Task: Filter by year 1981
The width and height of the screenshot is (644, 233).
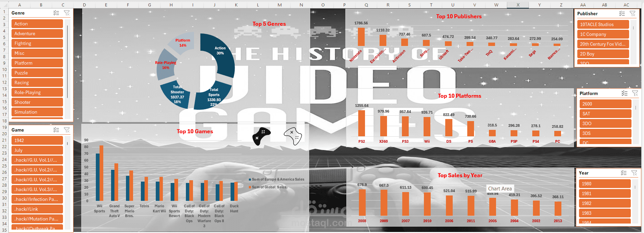Action: tap(605, 193)
